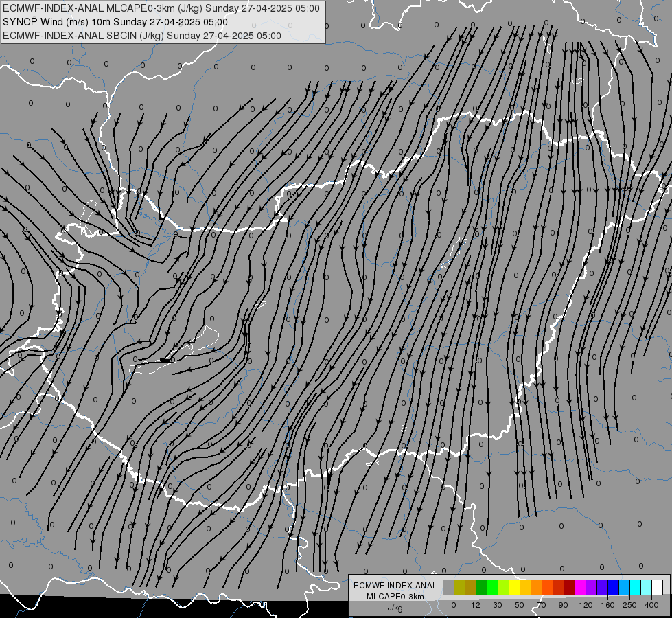Click the legend value label 70
Screen dimensions: 672x618
tap(542, 605)
